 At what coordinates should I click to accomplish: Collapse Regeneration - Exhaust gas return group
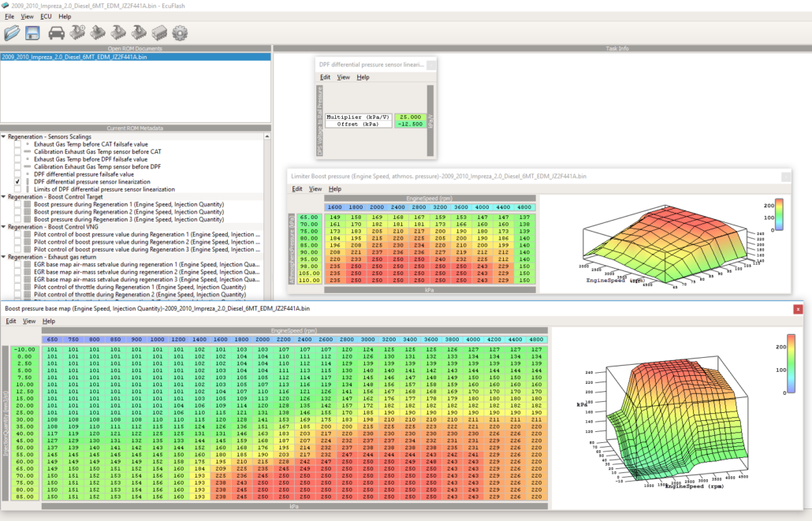click(3, 257)
